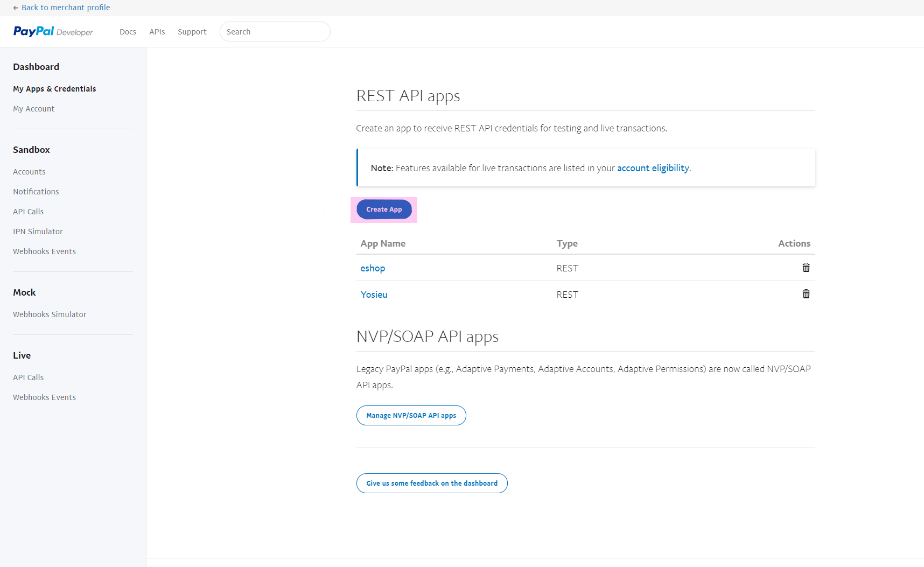Image resolution: width=924 pixels, height=567 pixels.
Task: Click the Sandbox sidebar heading
Action: tap(31, 150)
